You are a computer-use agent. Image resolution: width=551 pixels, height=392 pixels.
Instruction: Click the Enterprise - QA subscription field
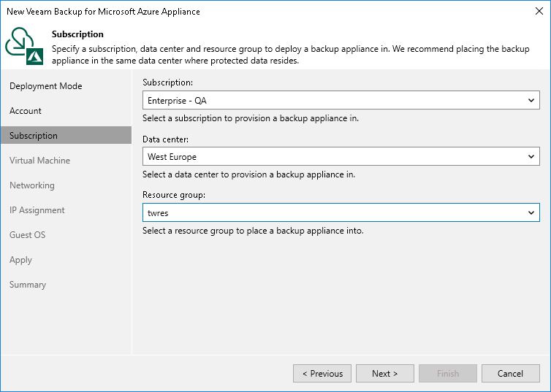click(332, 101)
